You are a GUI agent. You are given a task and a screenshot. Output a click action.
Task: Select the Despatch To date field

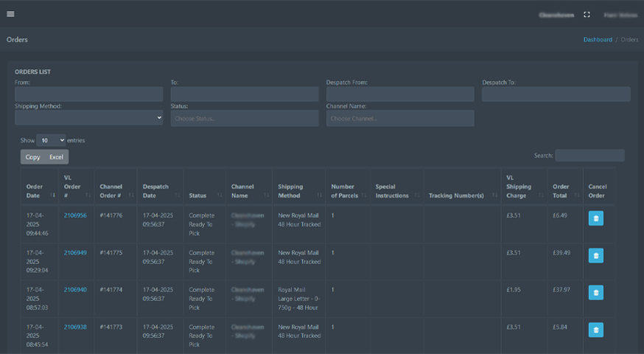point(556,94)
